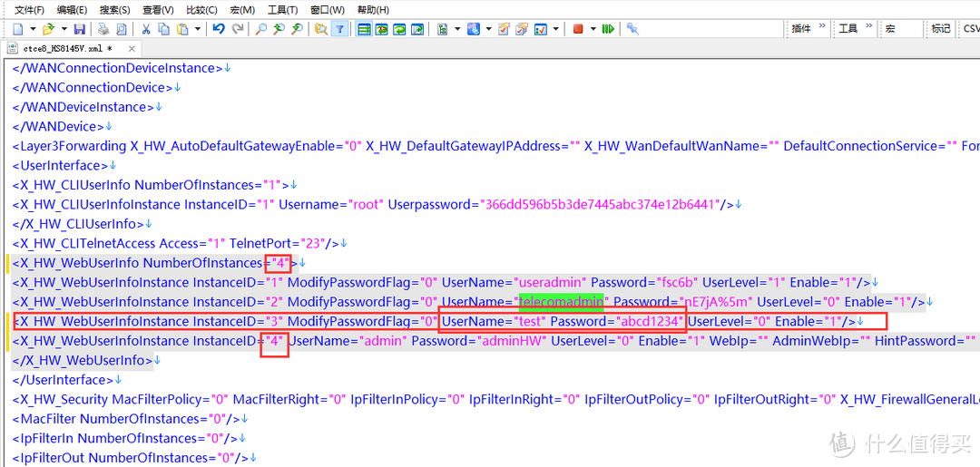This screenshot has height=467, width=980.
Task: Click the Open file folder icon
Action: click(x=49, y=29)
